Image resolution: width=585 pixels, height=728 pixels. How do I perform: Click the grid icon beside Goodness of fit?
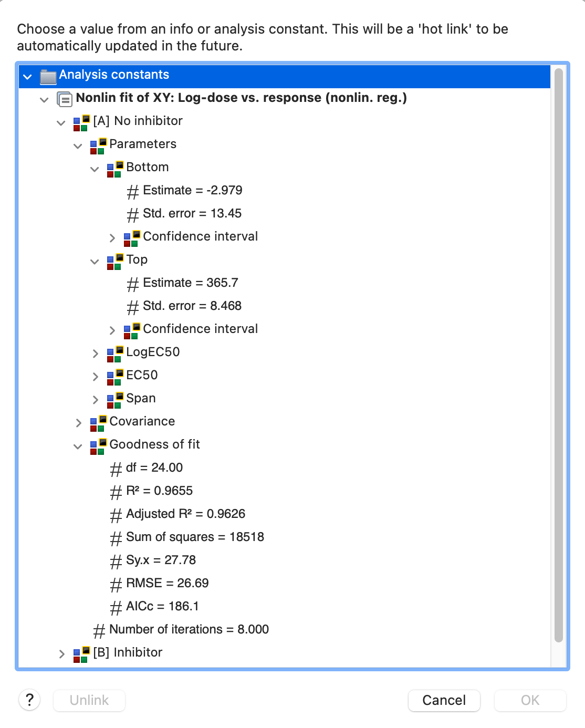coord(97,444)
